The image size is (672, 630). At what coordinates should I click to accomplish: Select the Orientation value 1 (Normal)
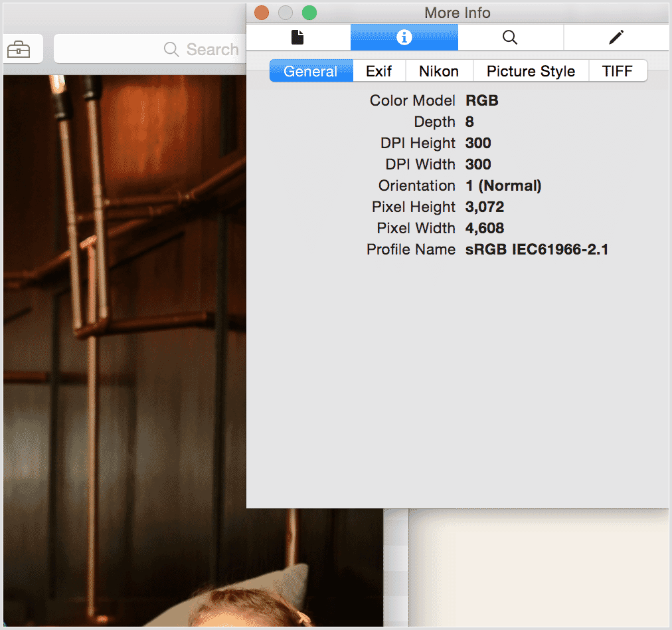click(503, 185)
